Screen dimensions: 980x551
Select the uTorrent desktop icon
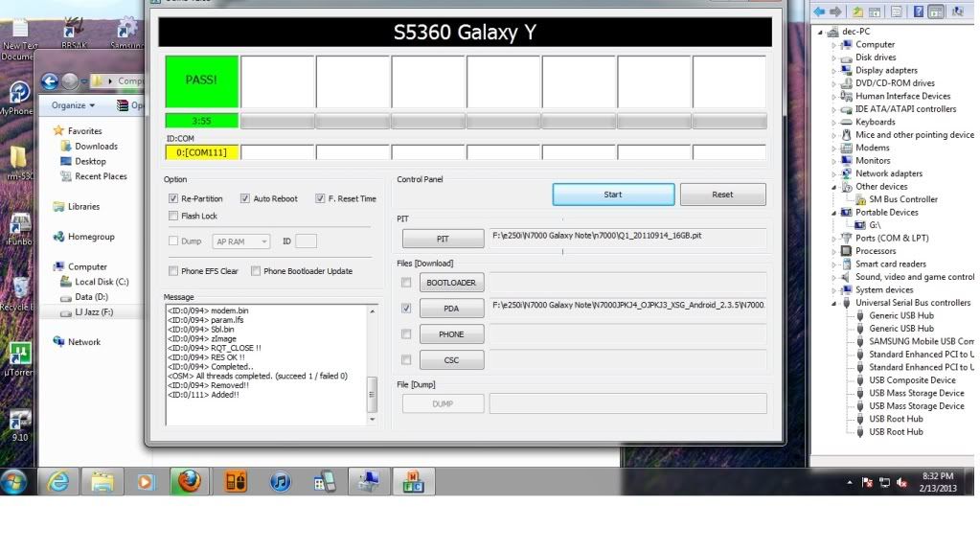coord(19,358)
